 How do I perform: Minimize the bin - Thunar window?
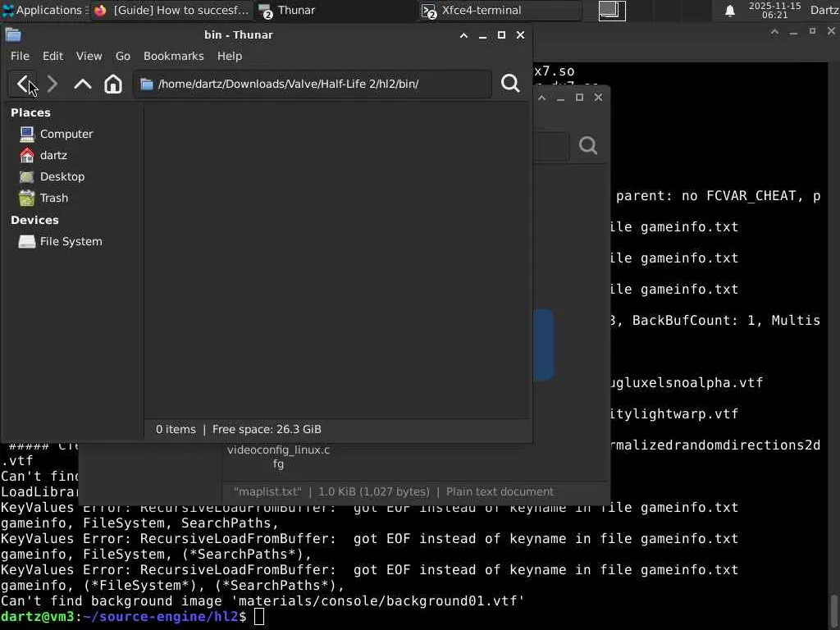tap(482, 35)
